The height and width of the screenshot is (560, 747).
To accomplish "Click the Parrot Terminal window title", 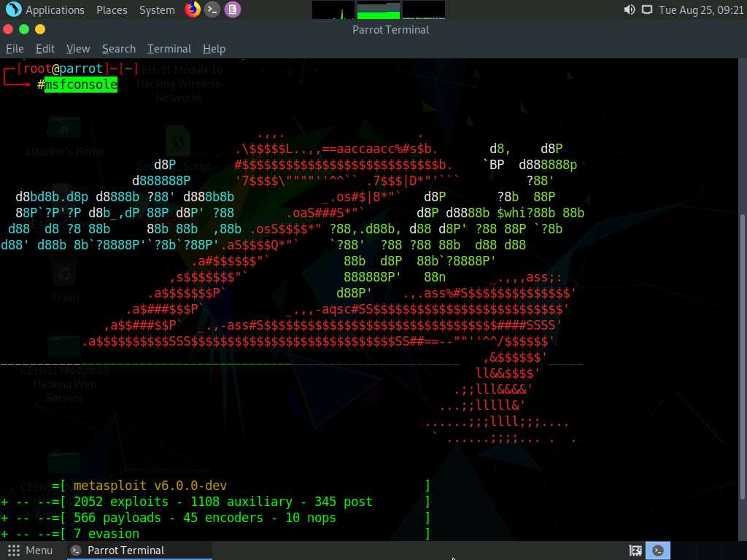I will coord(391,29).
